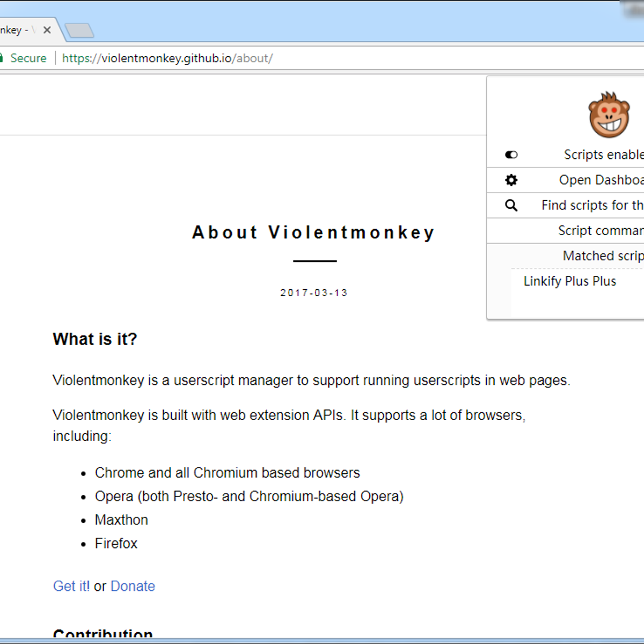Click the Find scripts magnifier icon
Image resolution: width=644 pixels, height=644 pixels.
pos(511,205)
